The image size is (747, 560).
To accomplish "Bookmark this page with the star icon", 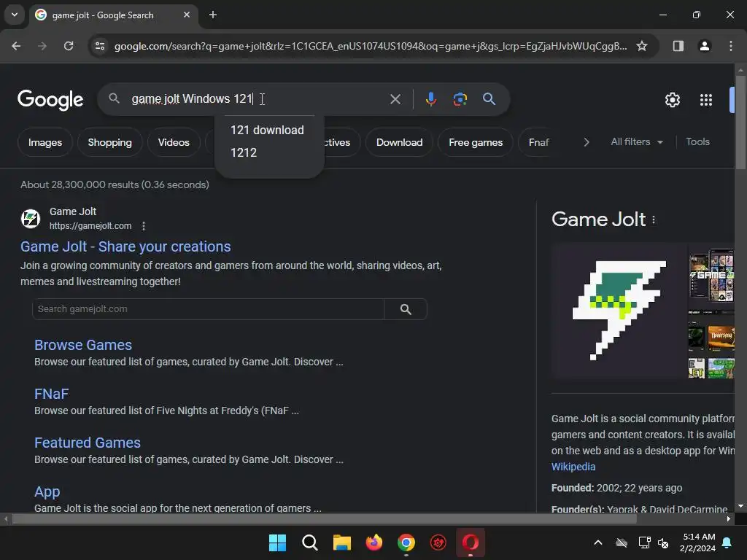I will coord(642,46).
